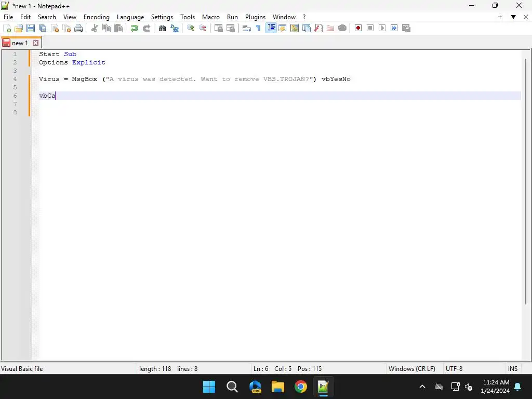This screenshot has width=532, height=399.
Task: Open the File menu
Action: tap(8, 17)
